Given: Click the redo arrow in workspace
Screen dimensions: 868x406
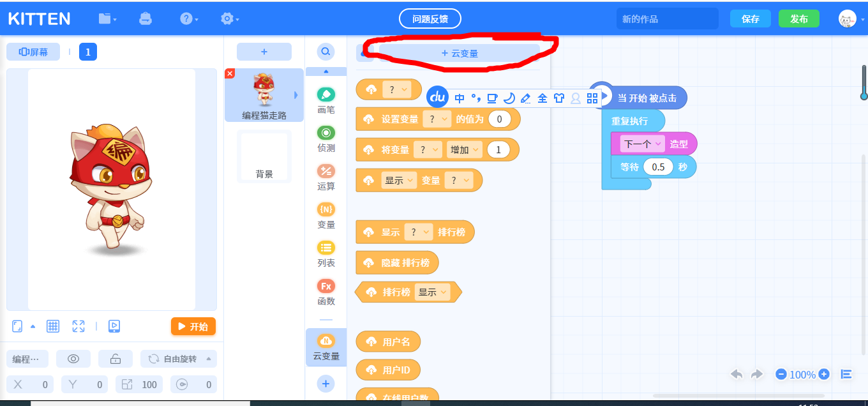Looking at the screenshot, I should click(757, 374).
